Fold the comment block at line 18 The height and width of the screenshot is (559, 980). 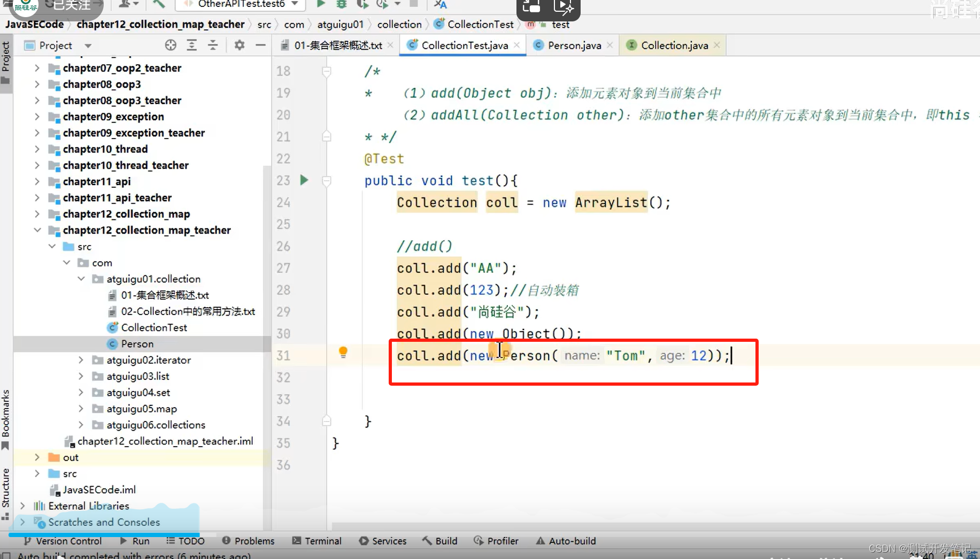coord(327,71)
